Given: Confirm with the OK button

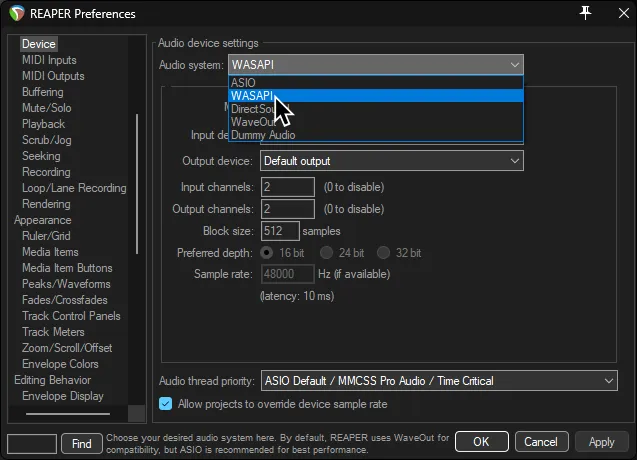Looking at the screenshot, I should click(x=481, y=442).
